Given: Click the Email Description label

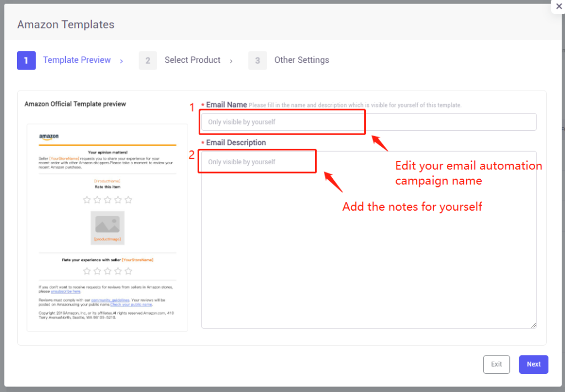Looking at the screenshot, I should click(x=236, y=143).
